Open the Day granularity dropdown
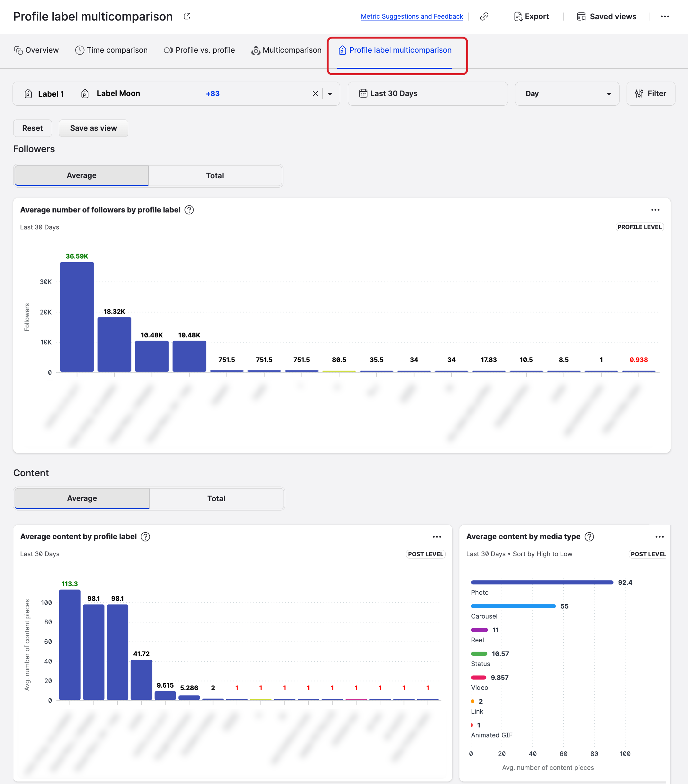The height and width of the screenshot is (784, 688). (x=566, y=94)
